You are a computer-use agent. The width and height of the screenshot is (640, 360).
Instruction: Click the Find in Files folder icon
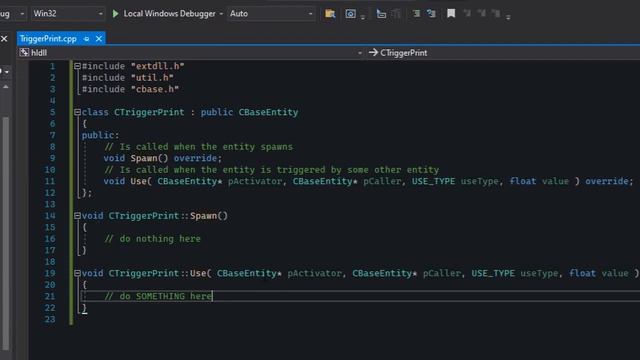pos(330,14)
